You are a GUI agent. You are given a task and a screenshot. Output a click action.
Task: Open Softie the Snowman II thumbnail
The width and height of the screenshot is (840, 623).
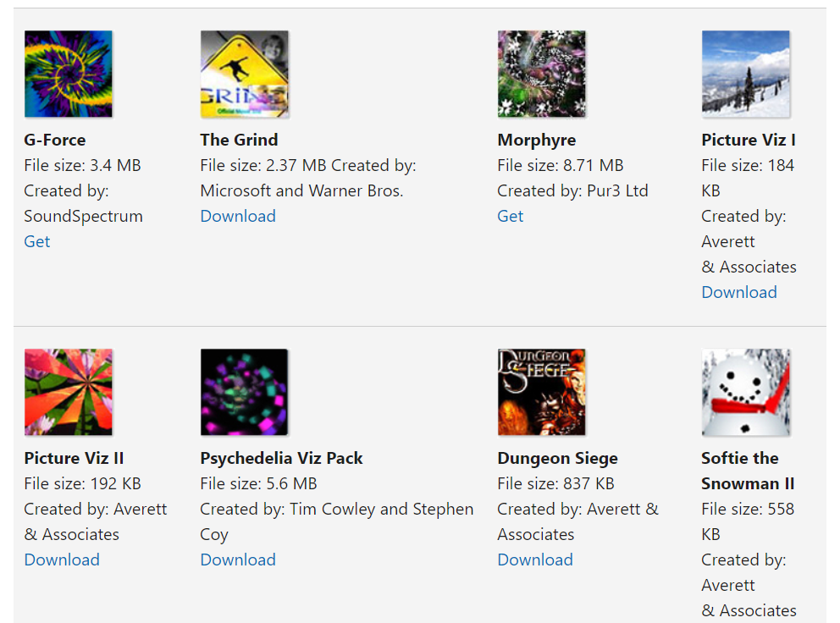746,392
